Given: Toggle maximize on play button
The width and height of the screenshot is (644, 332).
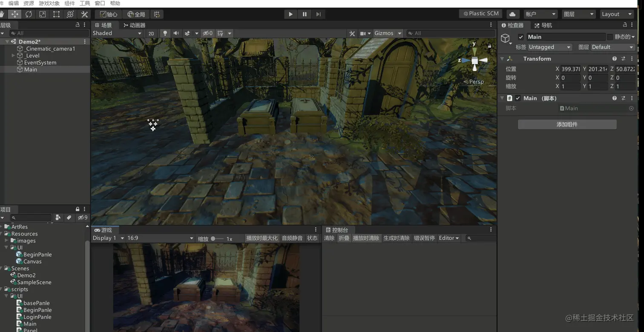Looking at the screenshot, I should [x=262, y=238].
